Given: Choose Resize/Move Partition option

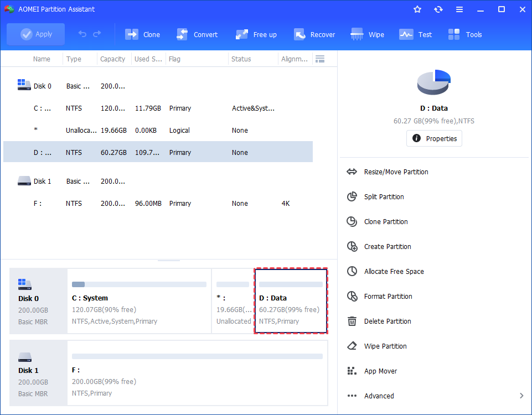Looking at the screenshot, I should click(396, 172).
